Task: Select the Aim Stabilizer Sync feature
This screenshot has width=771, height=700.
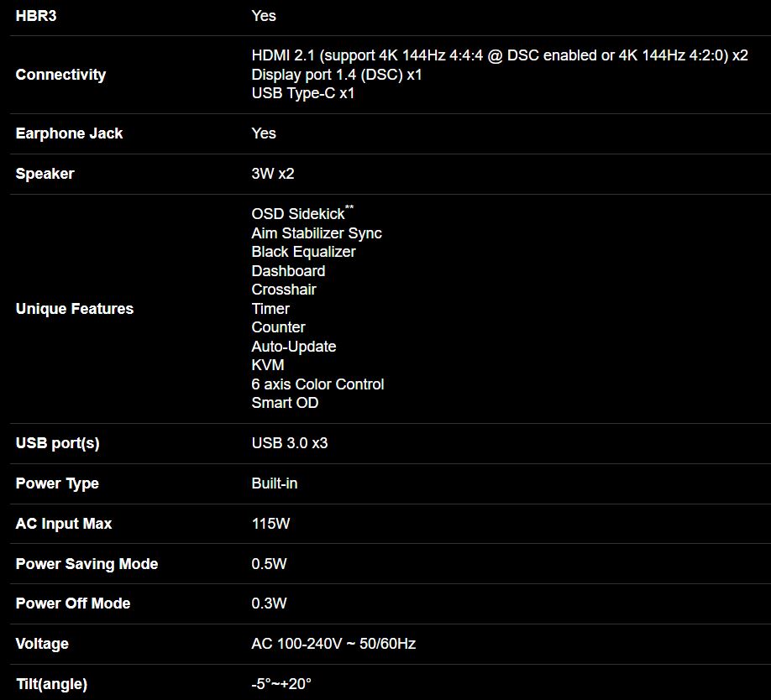Action: click(317, 233)
